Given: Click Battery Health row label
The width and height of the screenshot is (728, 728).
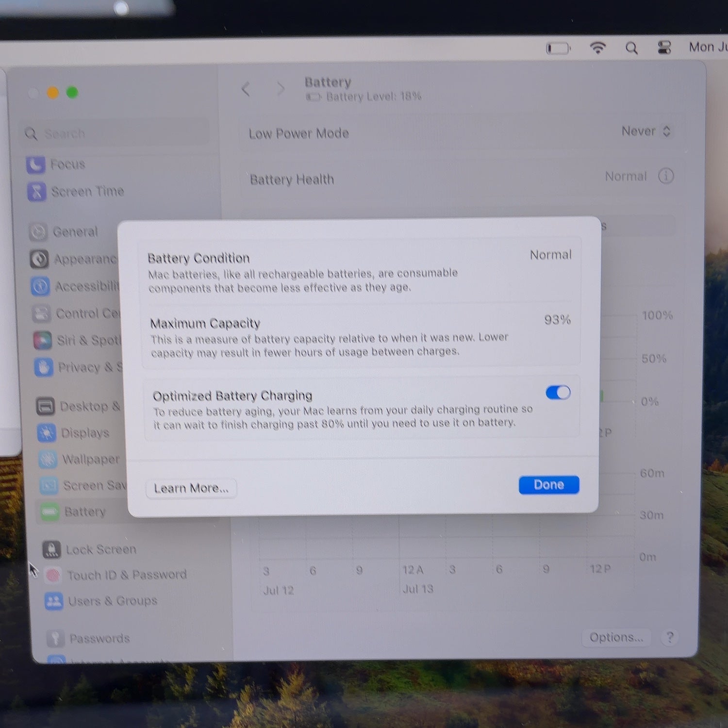Looking at the screenshot, I should click(292, 180).
